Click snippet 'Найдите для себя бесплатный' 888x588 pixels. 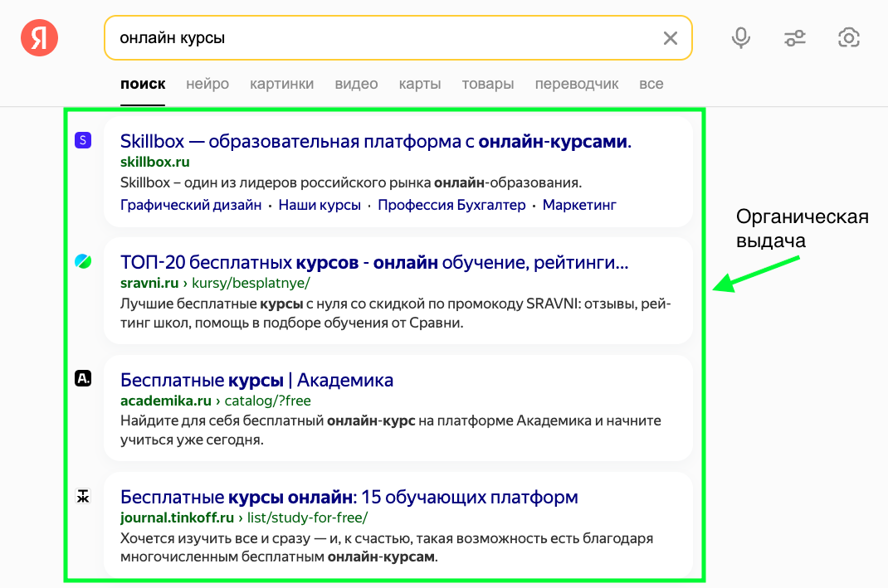pyautogui.click(x=391, y=430)
